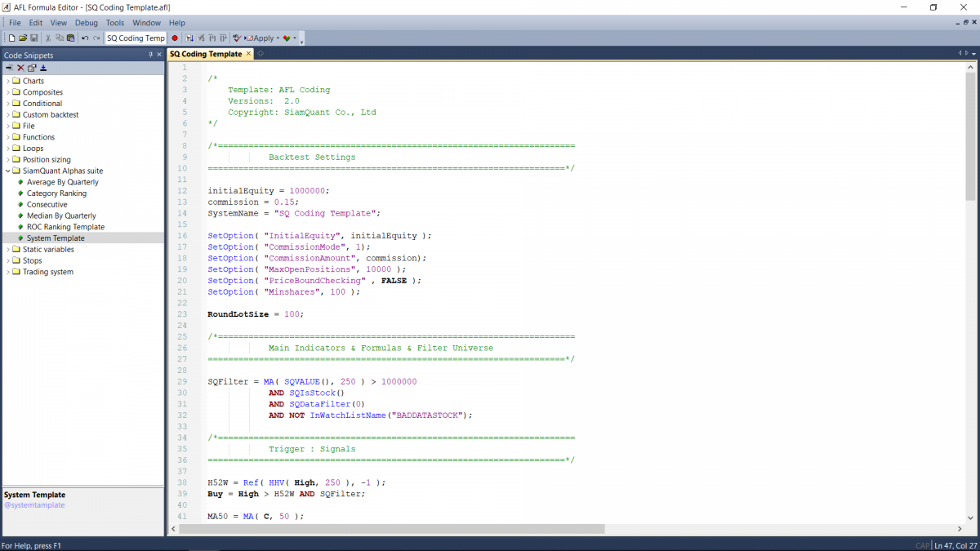Click the Apply button
Viewport: 980px width, 551px height.
tap(260, 38)
